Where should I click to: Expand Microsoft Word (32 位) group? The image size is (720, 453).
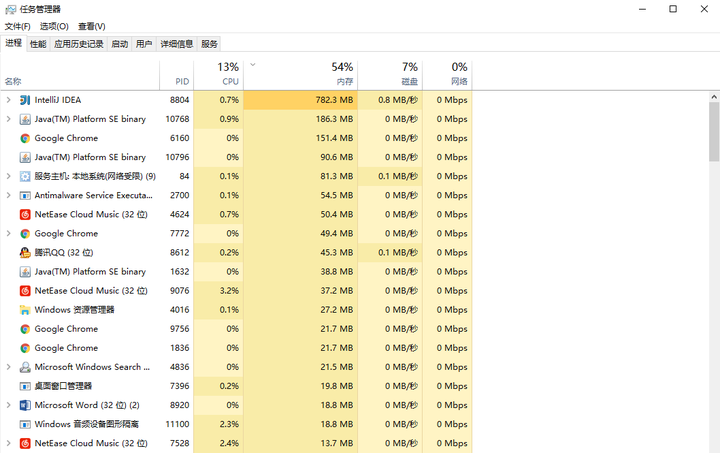coord(8,405)
